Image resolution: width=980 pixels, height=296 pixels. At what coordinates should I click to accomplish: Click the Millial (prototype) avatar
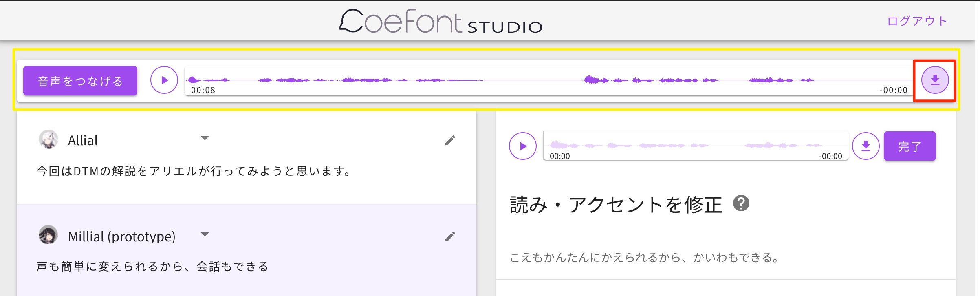48,235
